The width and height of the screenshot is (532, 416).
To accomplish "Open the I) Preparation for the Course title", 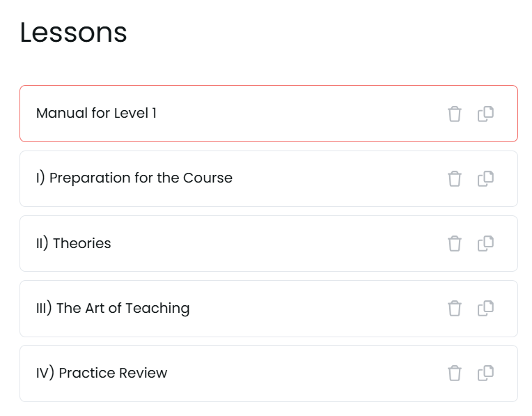I will click(134, 178).
